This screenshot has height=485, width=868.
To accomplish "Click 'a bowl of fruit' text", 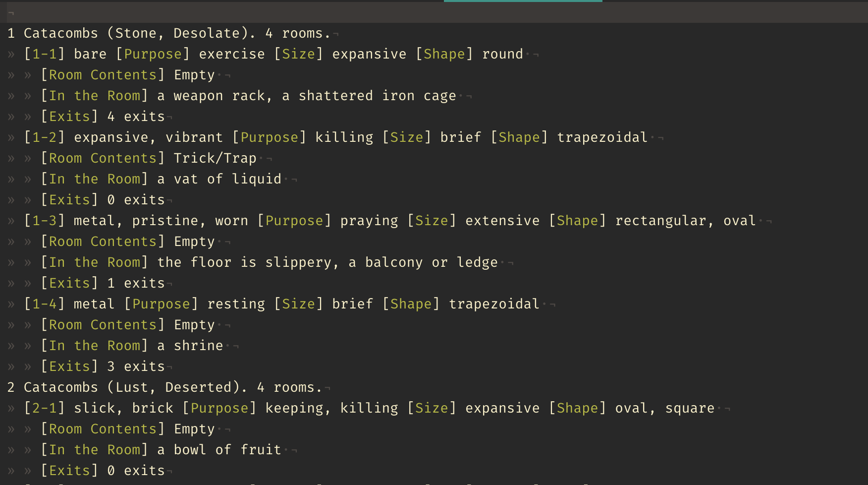I will click(219, 450).
